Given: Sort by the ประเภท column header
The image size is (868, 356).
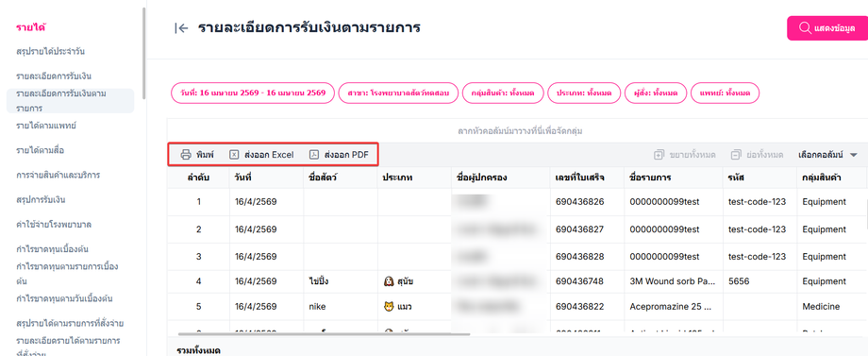Looking at the screenshot, I should [x=414, y=178].
